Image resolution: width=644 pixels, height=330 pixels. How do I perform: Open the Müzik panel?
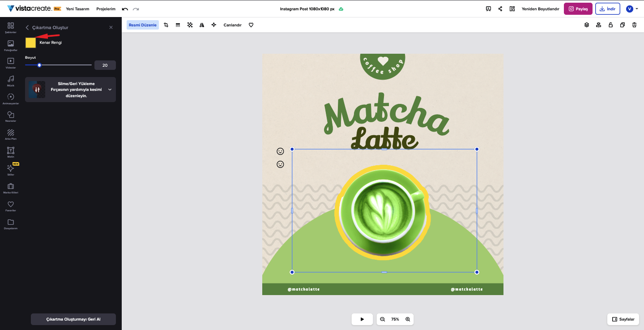pyautogui.click(x=11, y=81)
